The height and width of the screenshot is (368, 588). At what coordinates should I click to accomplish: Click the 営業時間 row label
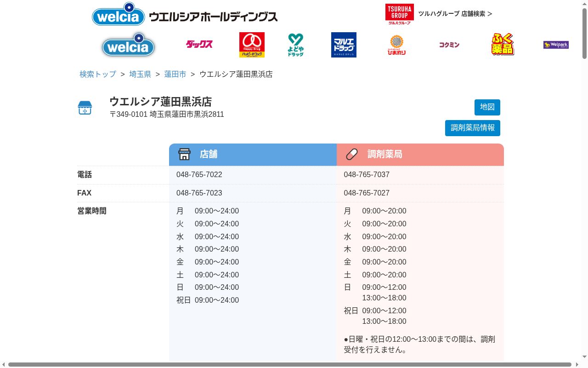(92, 211)
